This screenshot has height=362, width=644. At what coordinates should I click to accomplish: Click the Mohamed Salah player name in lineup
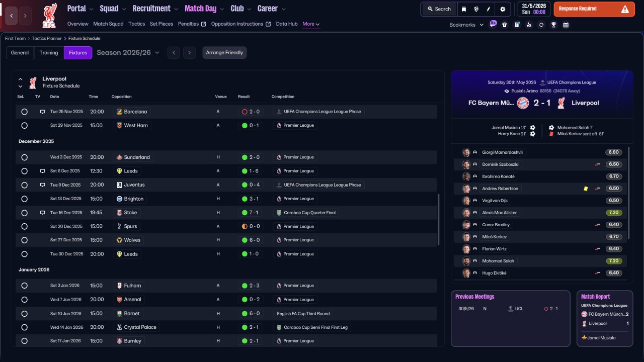click(x=499, y=261)
